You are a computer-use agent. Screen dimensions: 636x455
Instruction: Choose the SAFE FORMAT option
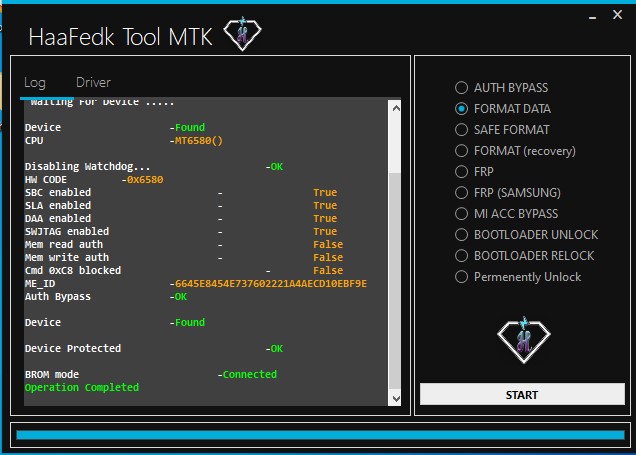(502, 130)
